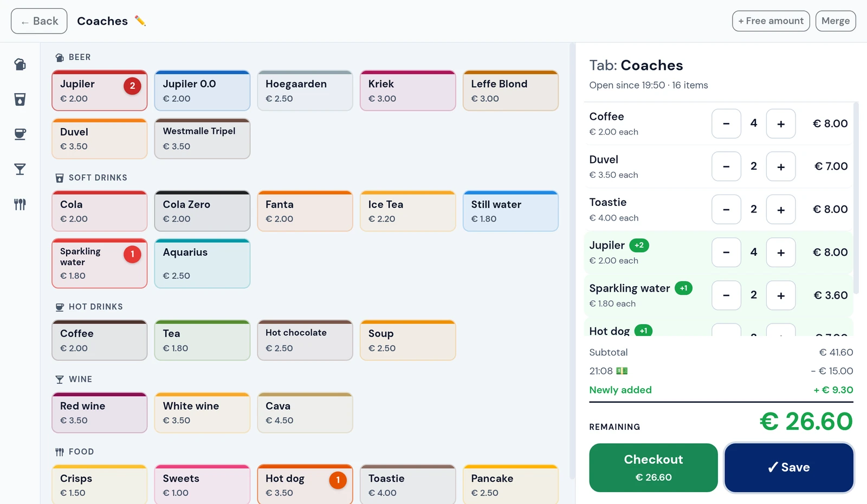Save the Coaches tab
Image resolution: width=867 pixels, height=504 pixels.
789,468
